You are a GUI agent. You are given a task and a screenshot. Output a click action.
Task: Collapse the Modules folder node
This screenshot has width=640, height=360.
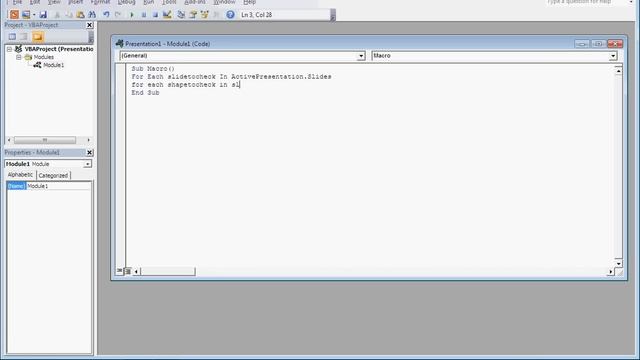(x=19, y=57)
